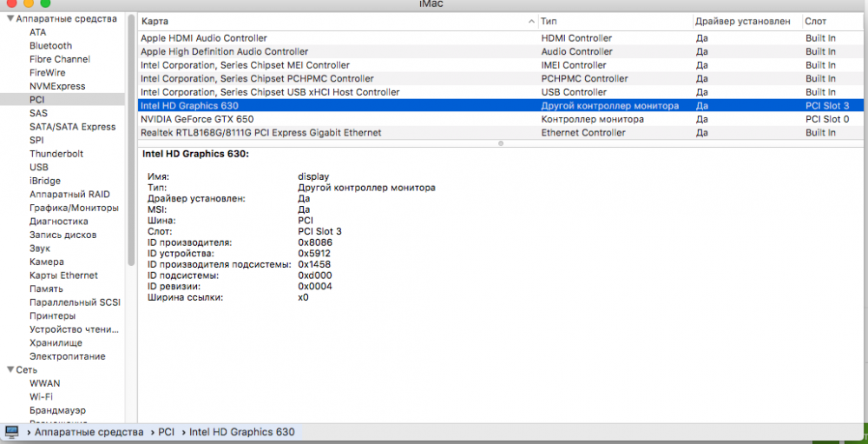Select SATA/SATA Express in the sidebar
868x444 pixels.
(x=73, y=127)
